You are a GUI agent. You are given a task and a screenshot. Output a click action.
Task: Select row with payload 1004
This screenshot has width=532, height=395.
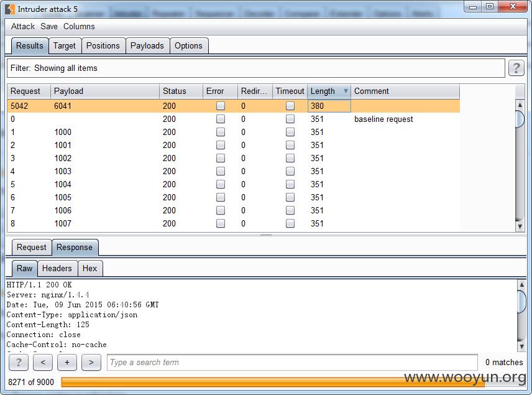point(234,184)
